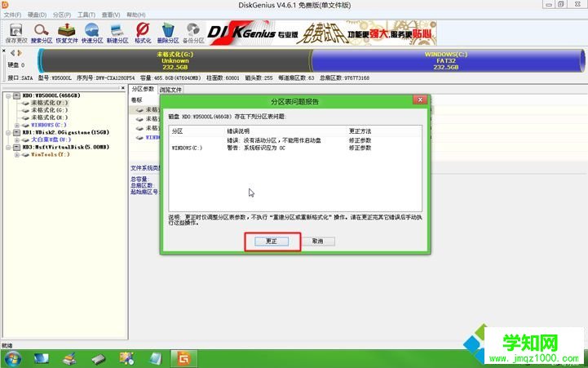Click the 更正 correct button in dialog
Screen dimensions: 588x368
pos(272,242)
